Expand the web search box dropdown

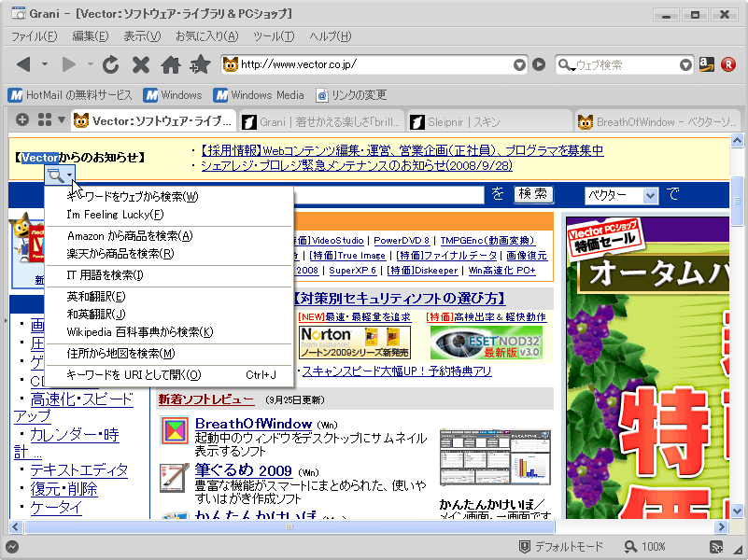pos(685,64)
